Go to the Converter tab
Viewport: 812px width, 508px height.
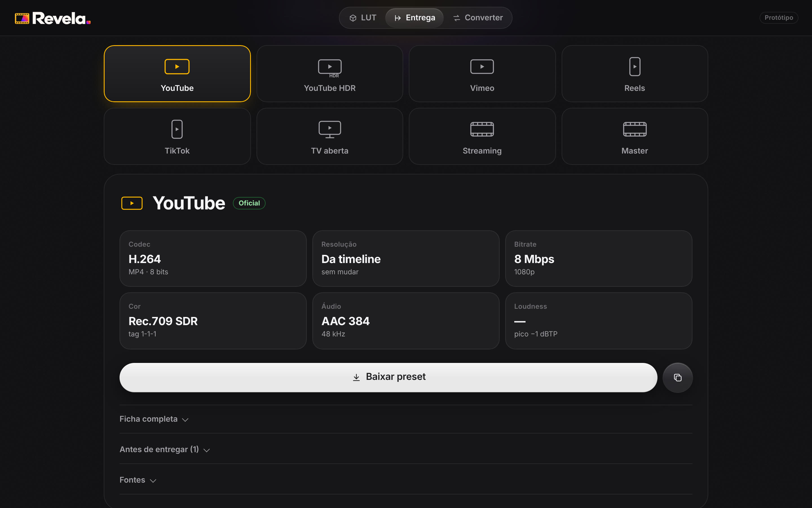click(478, 18)
